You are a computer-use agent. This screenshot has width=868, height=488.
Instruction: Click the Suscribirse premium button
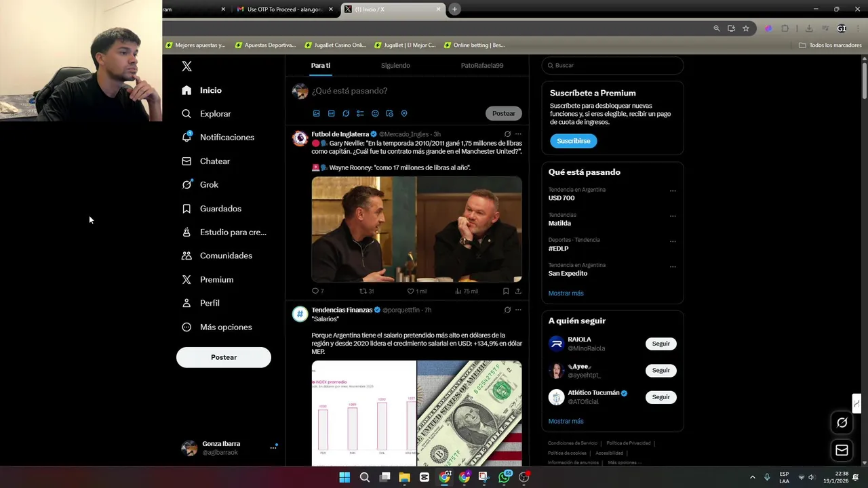(574, 141)
